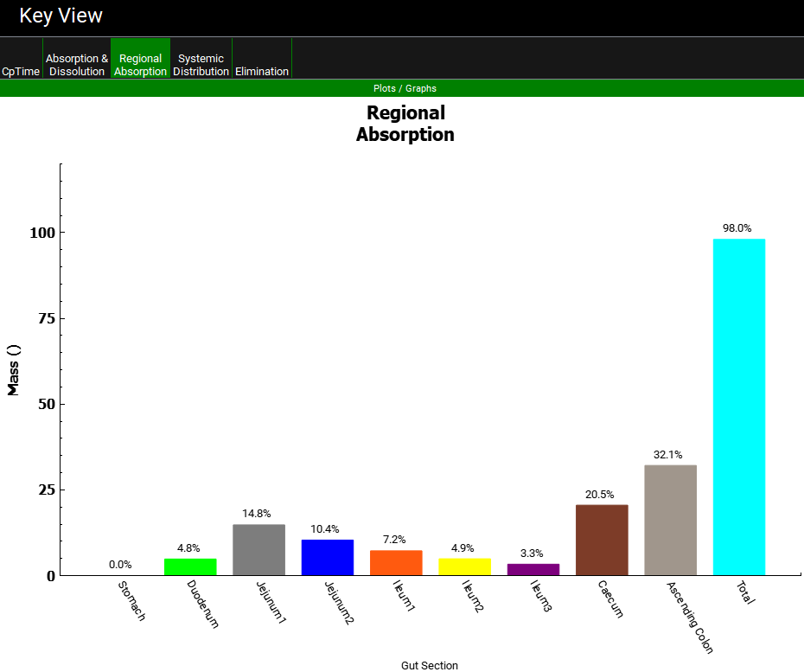Viewport: 804px width, 672px height.
Task: Open the CpTime tab
Action: [x=21, y=71]
